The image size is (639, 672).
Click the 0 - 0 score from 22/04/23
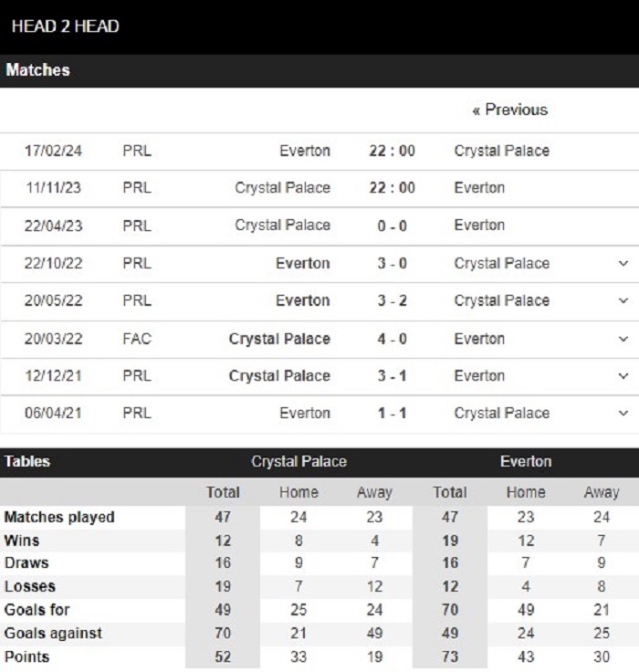pos(392,226)
